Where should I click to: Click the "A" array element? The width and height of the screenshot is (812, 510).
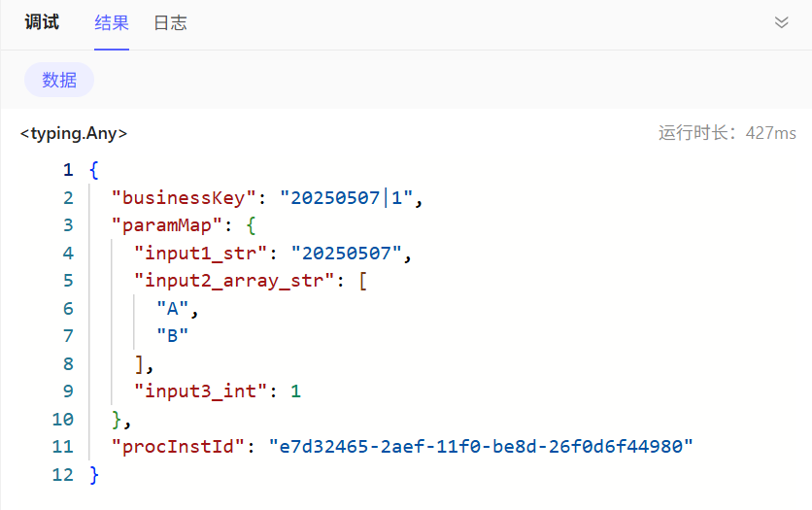click(173, 309)
